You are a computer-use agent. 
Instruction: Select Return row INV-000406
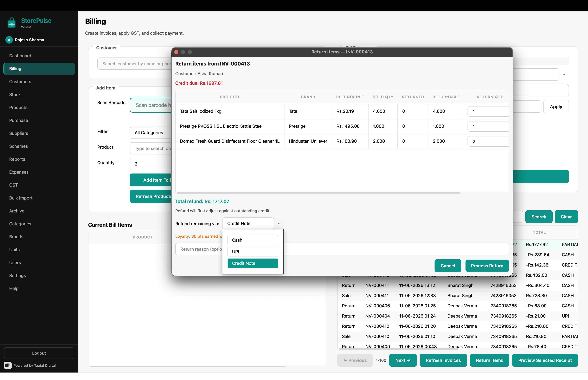[458, 306]
